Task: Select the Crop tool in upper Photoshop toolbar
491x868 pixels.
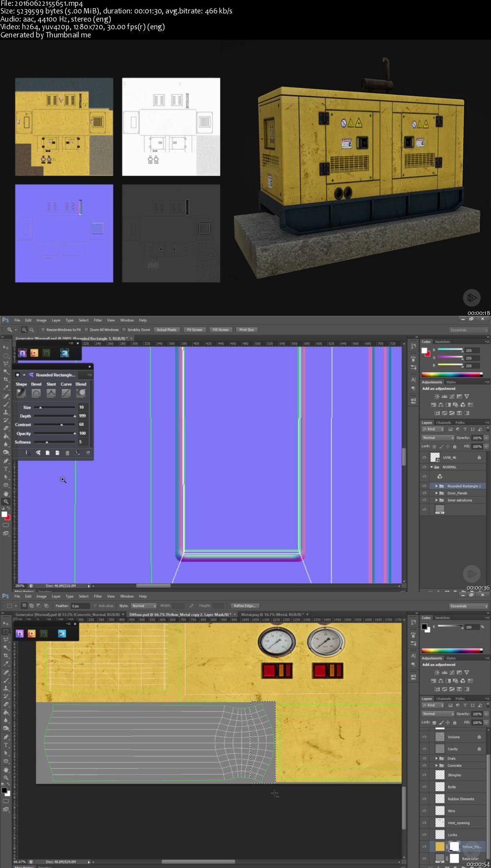Action: pyautogui.click(x=6, y=380)
